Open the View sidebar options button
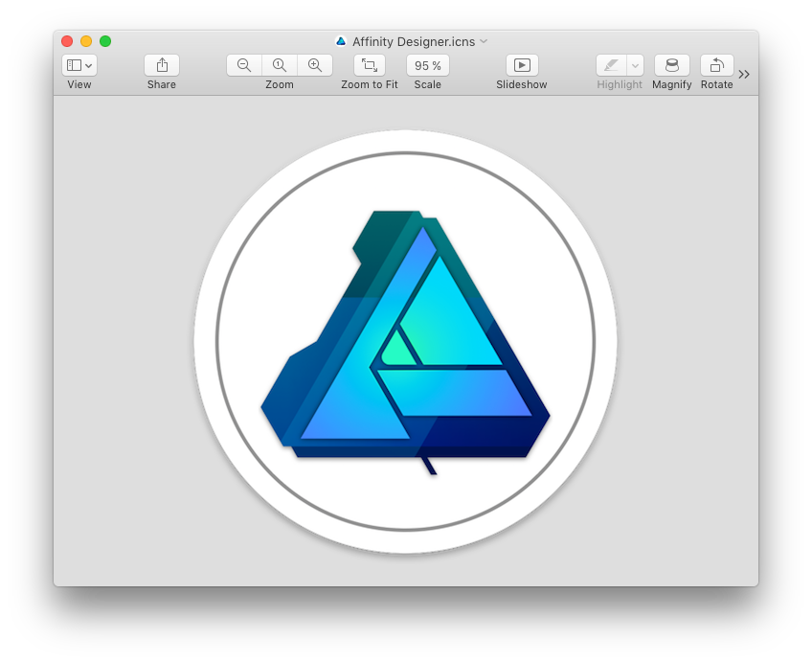This screenshot has height=663, width=812. click(x=79, y=65)
